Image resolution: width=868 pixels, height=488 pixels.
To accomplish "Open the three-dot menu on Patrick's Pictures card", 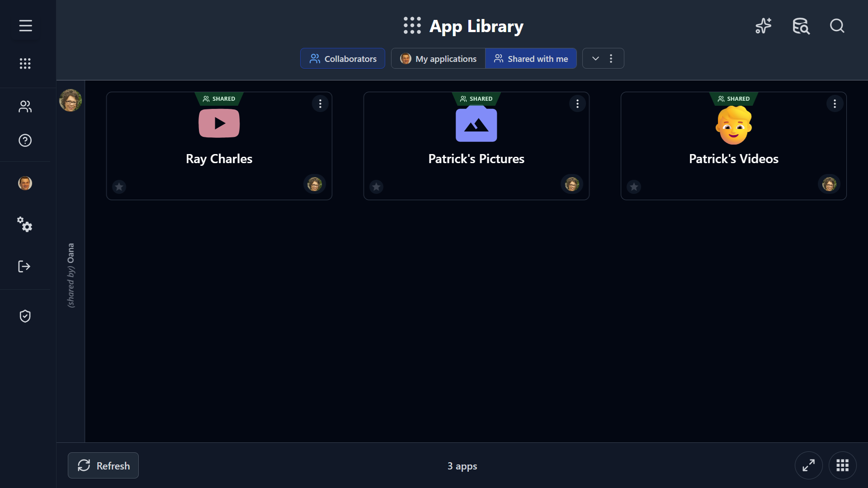I will [x=577, y=104].
